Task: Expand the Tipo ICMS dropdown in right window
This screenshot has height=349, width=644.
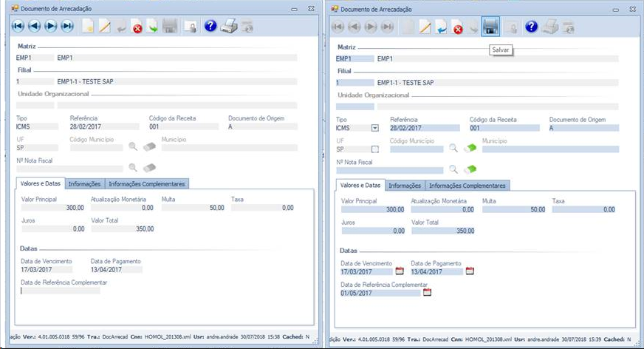Action: [x=374, y=128]
